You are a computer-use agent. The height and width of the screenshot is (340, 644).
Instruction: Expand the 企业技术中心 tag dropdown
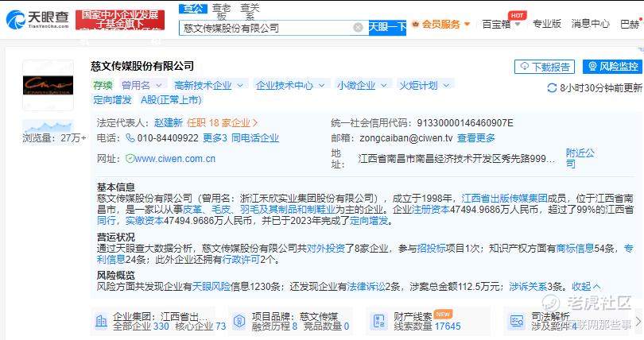point(290,85)
